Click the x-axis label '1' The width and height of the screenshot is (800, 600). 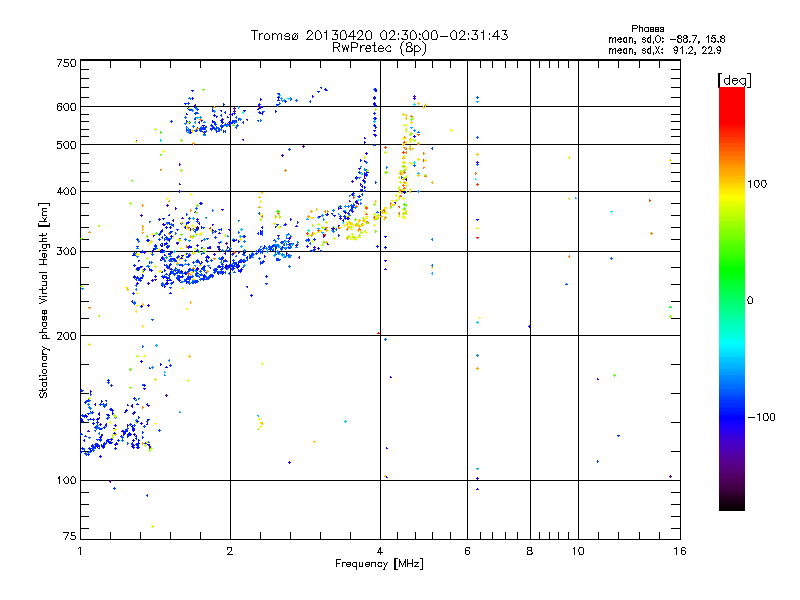click(80, 551)
